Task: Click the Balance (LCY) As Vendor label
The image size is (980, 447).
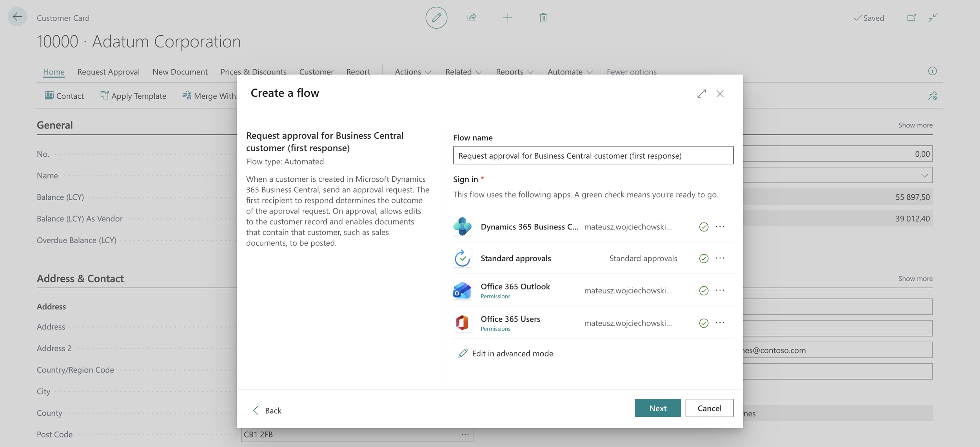Action: pyautogui.click(x=80, y=219)
